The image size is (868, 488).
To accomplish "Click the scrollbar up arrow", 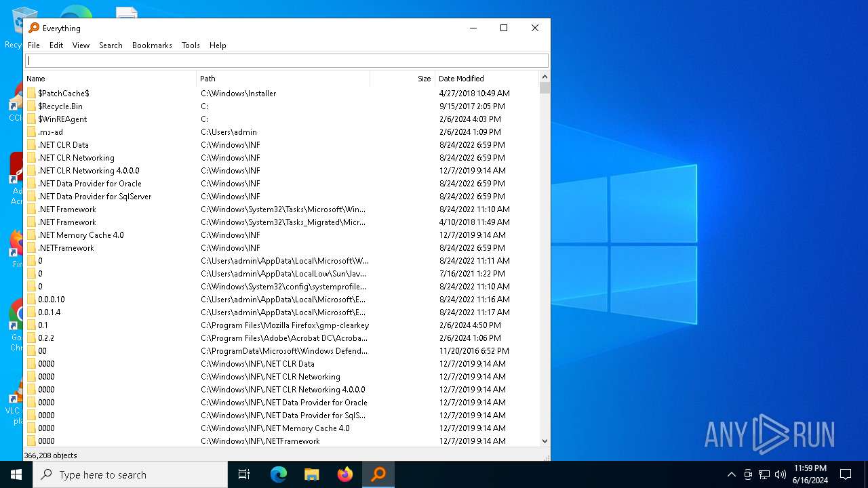I will [545, 77].
